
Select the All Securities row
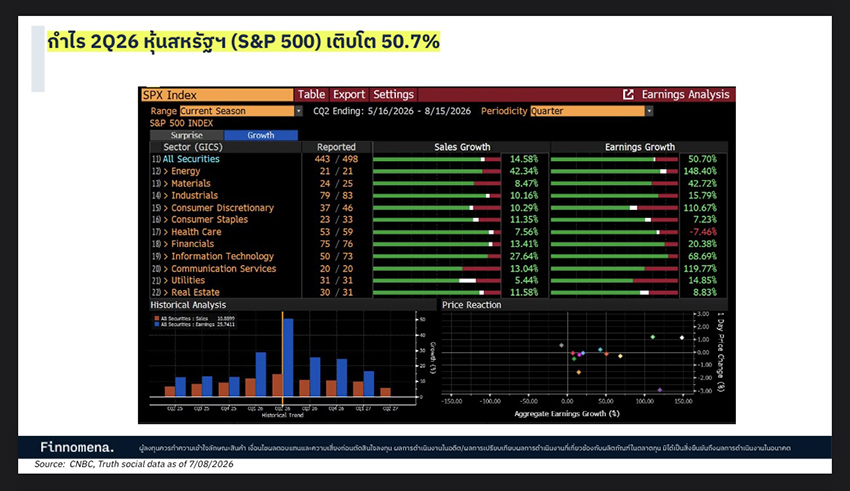191,159
